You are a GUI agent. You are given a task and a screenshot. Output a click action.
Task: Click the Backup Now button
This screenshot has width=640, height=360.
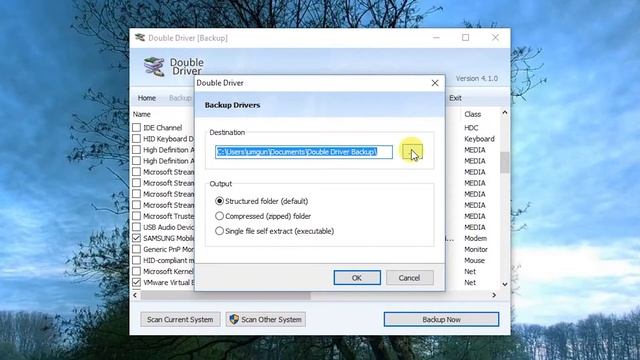(441, 319)
